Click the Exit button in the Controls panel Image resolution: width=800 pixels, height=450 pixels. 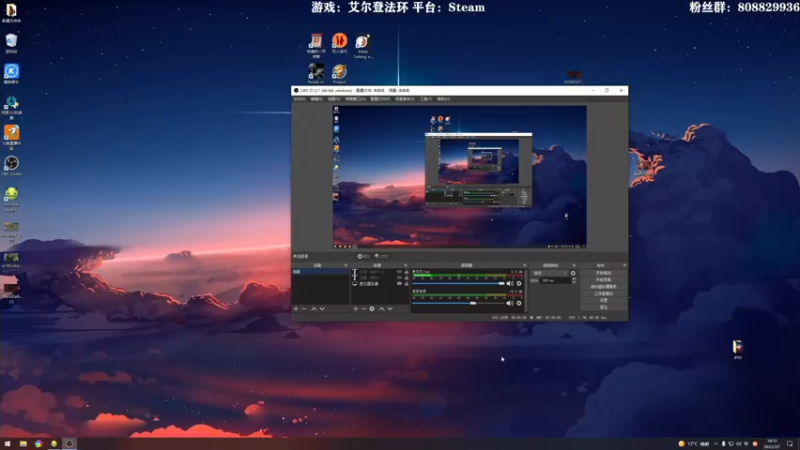click(604, 307)
